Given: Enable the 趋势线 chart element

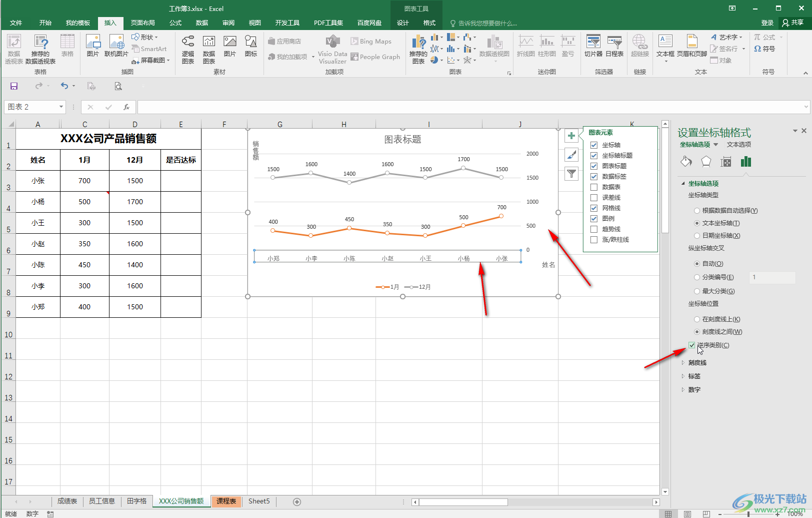Looking at the screenshot, I should (x=594, y=229).
